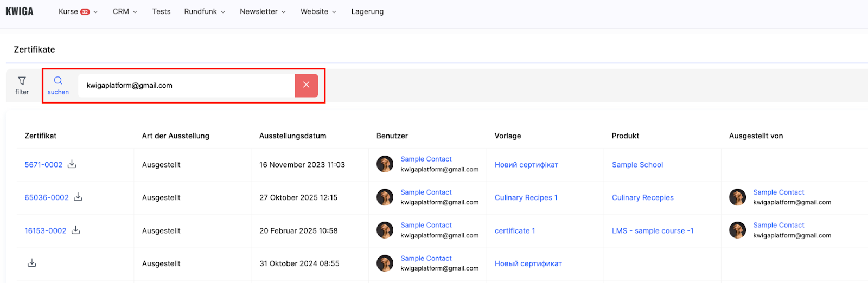Expand the Website menu
Image resolution: width=868 pixels, height=283 pixels.
point(318,11)
